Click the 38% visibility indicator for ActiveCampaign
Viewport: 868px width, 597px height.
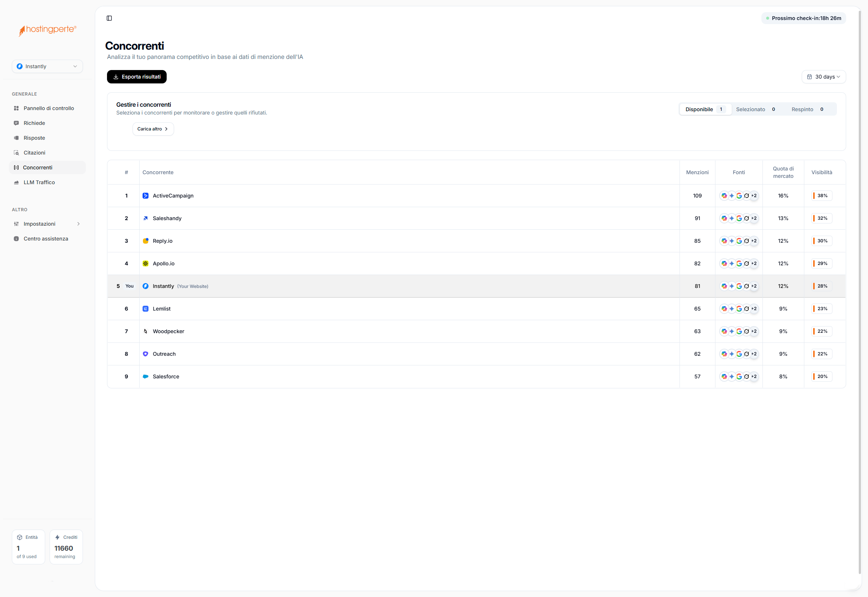pyautogui.click(x=822, y=196)
